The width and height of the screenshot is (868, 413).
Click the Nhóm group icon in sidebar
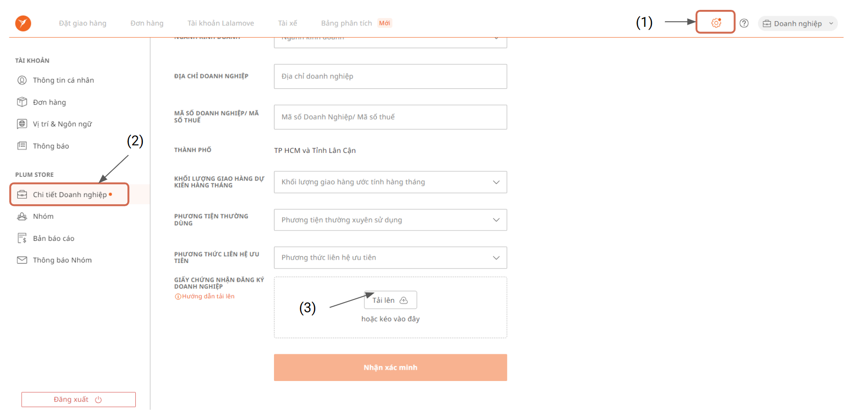22,216
